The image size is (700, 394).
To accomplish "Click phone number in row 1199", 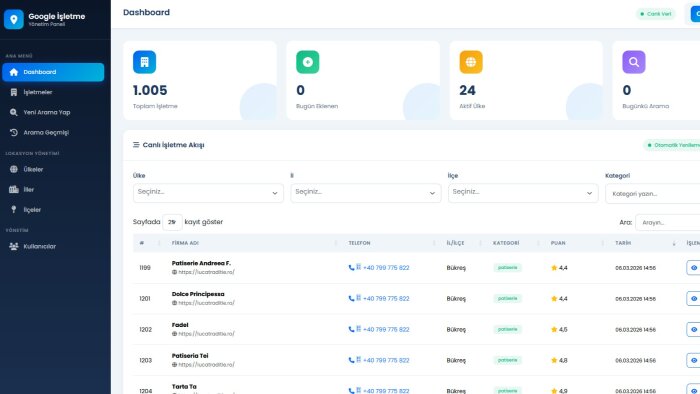I will click(386, 268).
